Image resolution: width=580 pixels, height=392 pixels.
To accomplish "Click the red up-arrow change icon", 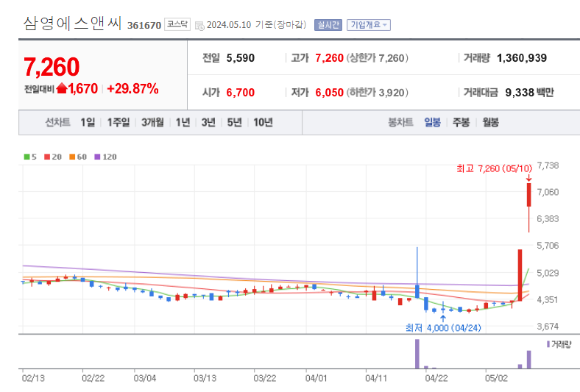I will point(62,88).
